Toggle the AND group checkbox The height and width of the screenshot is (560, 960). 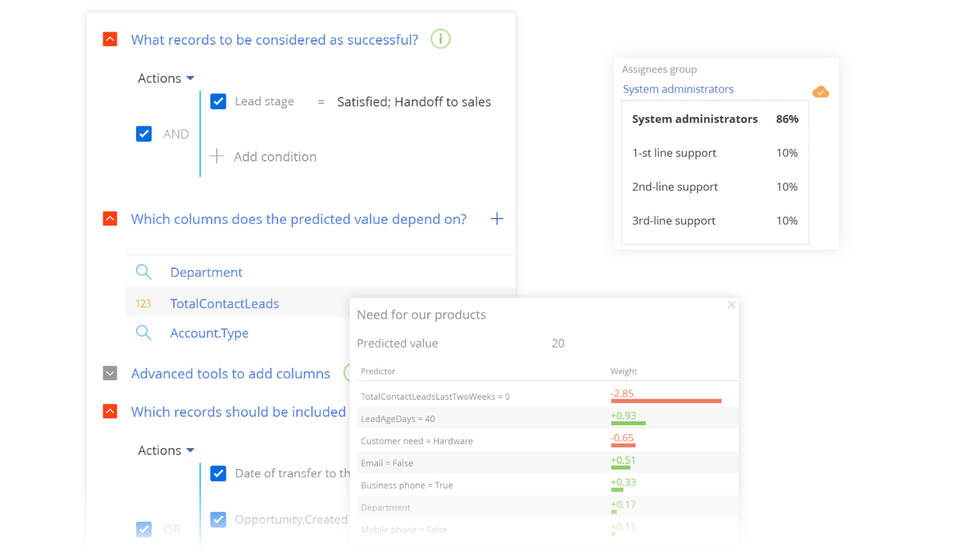point(144,133)
